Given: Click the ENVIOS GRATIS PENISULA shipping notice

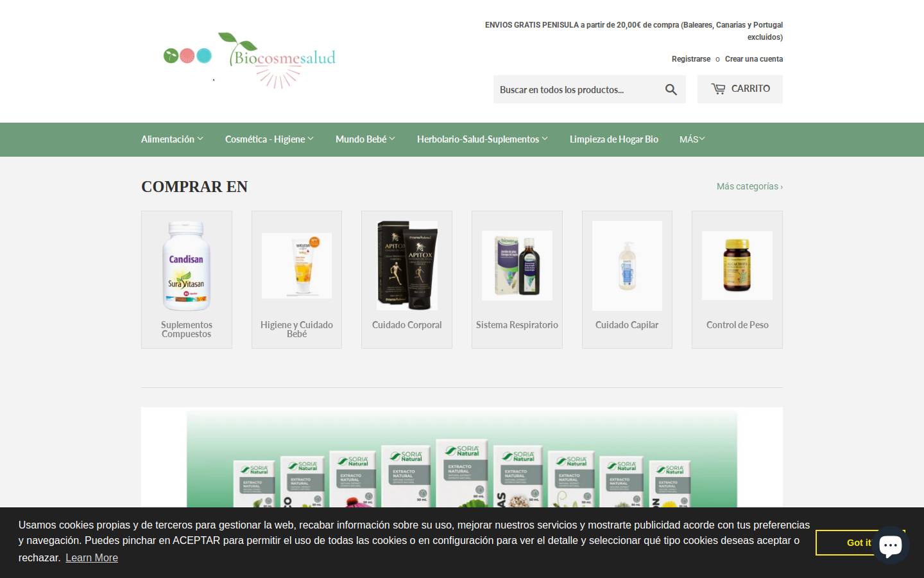Looking at the screenshot, I should click(x=634, y=31).
